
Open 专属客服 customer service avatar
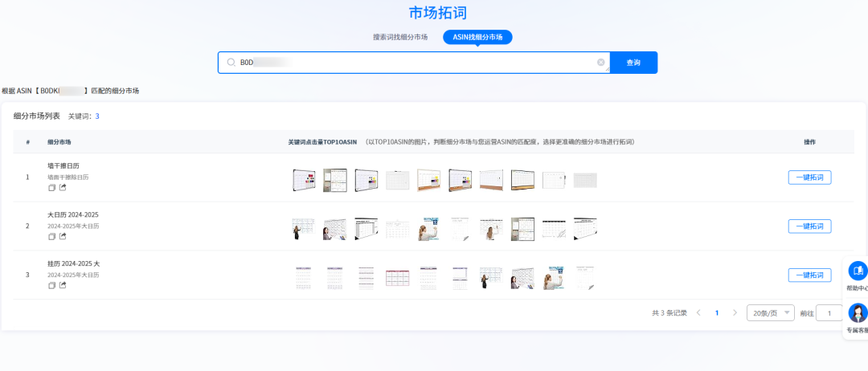click(x=858, y=313)
